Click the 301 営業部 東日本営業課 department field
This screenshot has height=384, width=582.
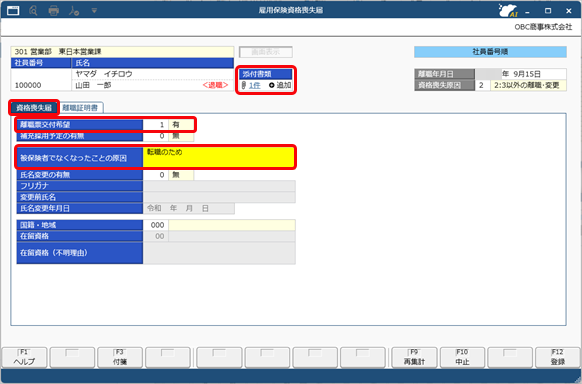[122, 52]
